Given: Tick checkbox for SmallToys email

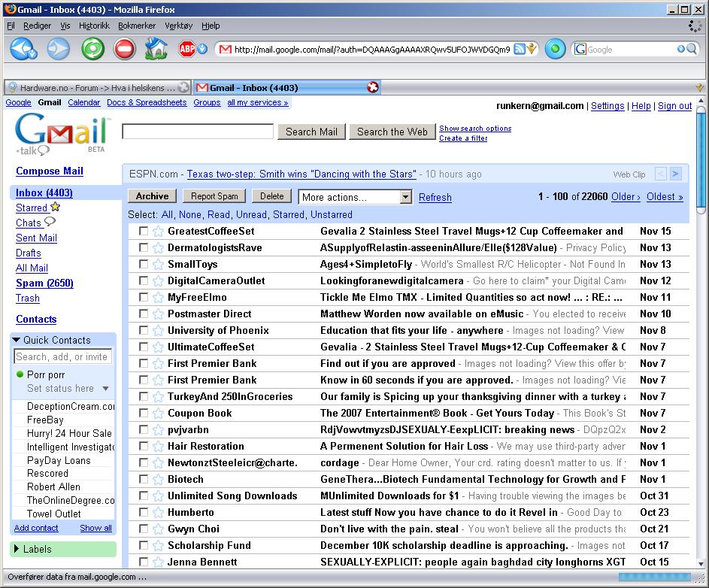Looking at the screenshot, I should (x=144, y=264).
